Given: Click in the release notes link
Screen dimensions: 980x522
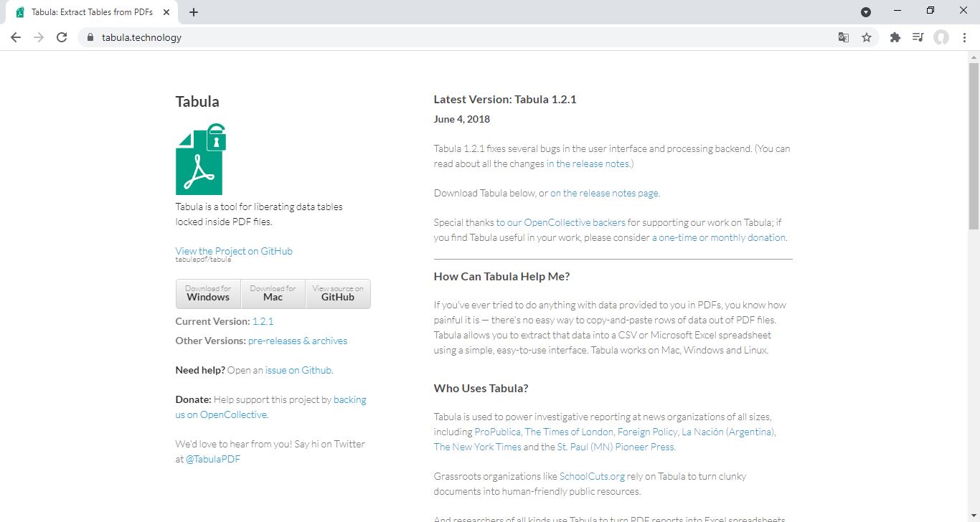Looking at the screenshot, I should click(x=588, y=163).
